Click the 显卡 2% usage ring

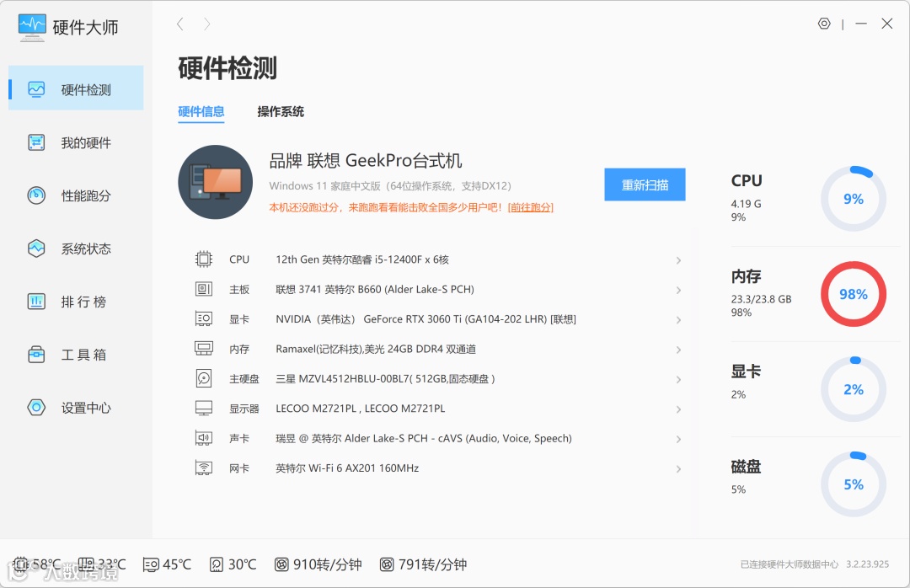[x=853, y=389]
